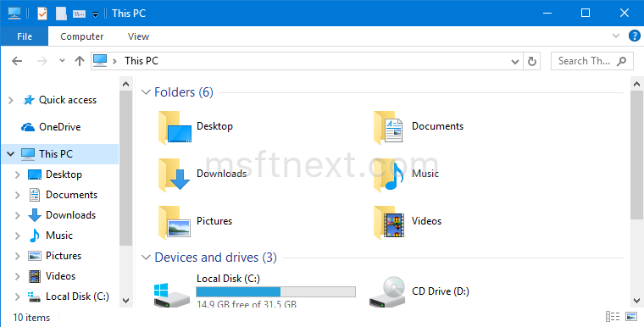Click the Properties icon in quick access toolbar
The height and width of the screenshot is (327, 644).
(x=42, y=14)
